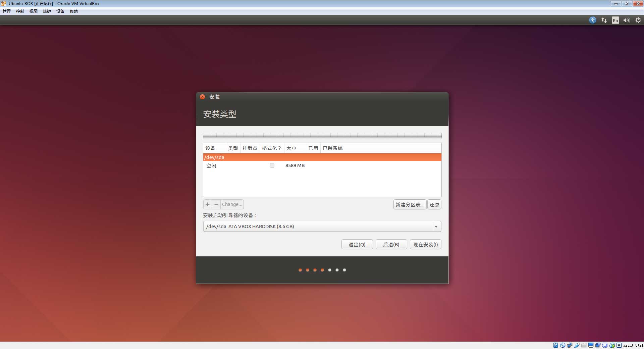
Task: Click the hard disk activity icon in status bar
Action: coord(555,345)
